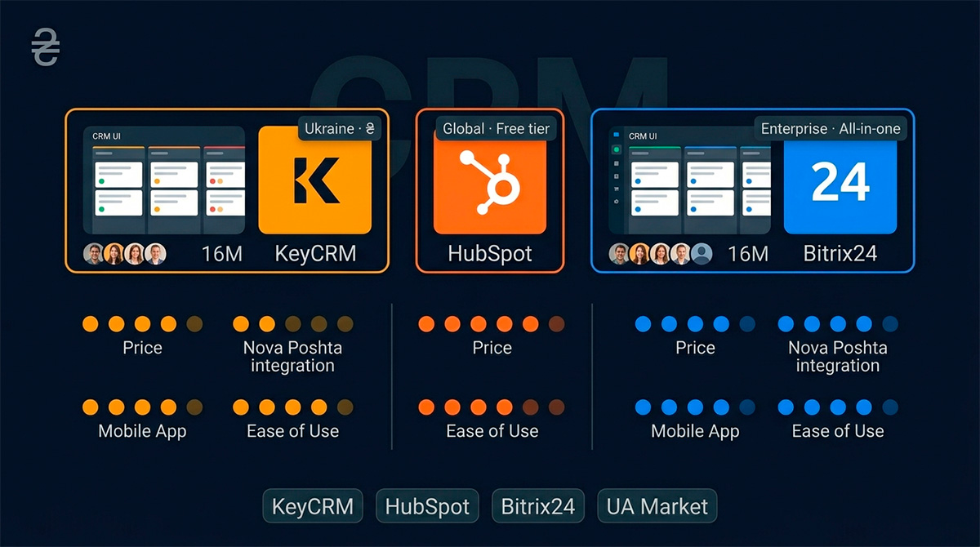
Task: Click the KeyCRM name under the logo
Action: [315, 254]
